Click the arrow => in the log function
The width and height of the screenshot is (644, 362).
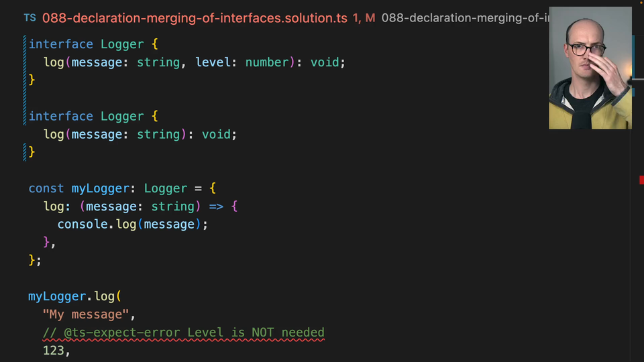(216, 206)
